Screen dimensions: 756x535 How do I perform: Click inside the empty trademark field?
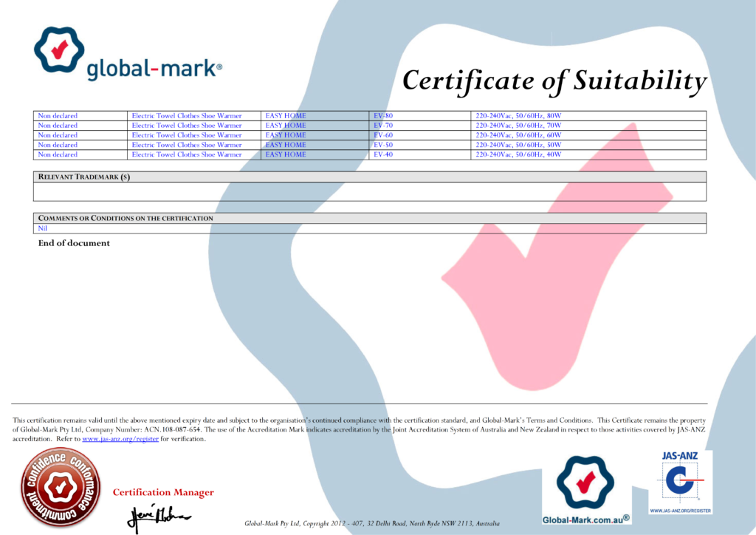click(370, 191)
